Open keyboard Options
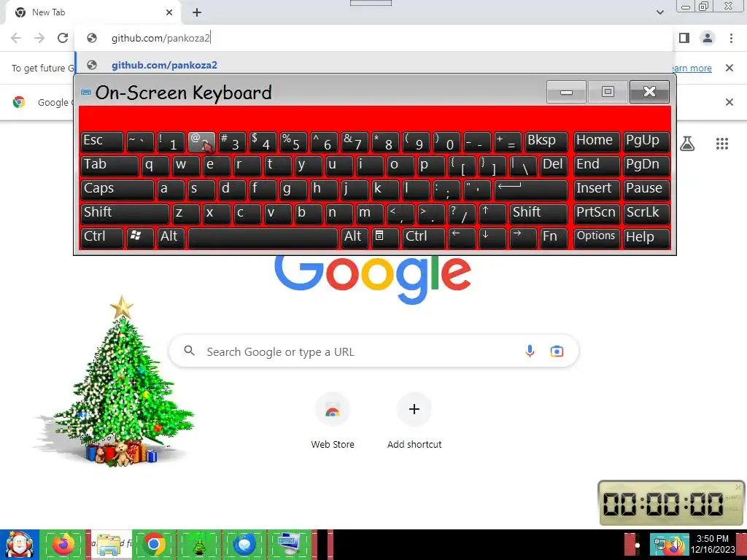The image size is (747, 560). click(597, 238)
